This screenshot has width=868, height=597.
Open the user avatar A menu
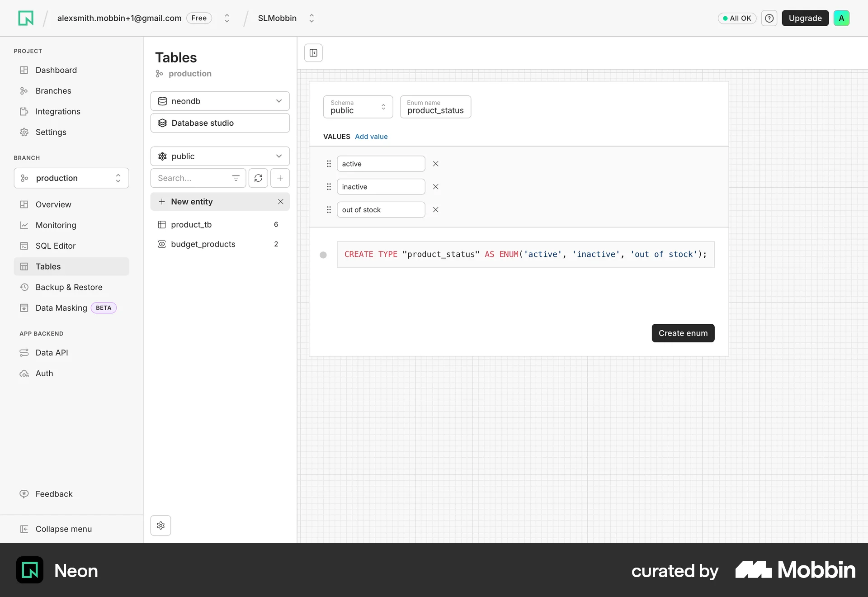tap(841, 18)
